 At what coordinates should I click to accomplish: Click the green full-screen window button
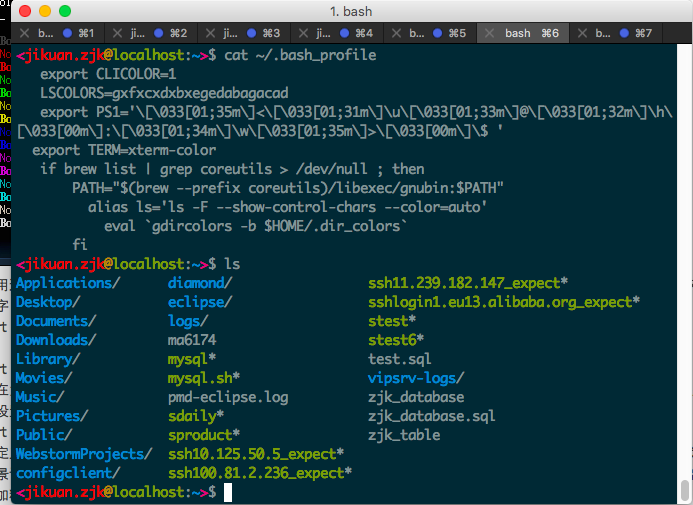65,11
